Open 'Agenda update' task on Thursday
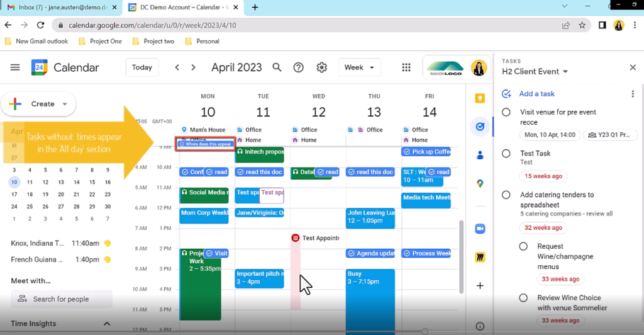 coord(370,253)
